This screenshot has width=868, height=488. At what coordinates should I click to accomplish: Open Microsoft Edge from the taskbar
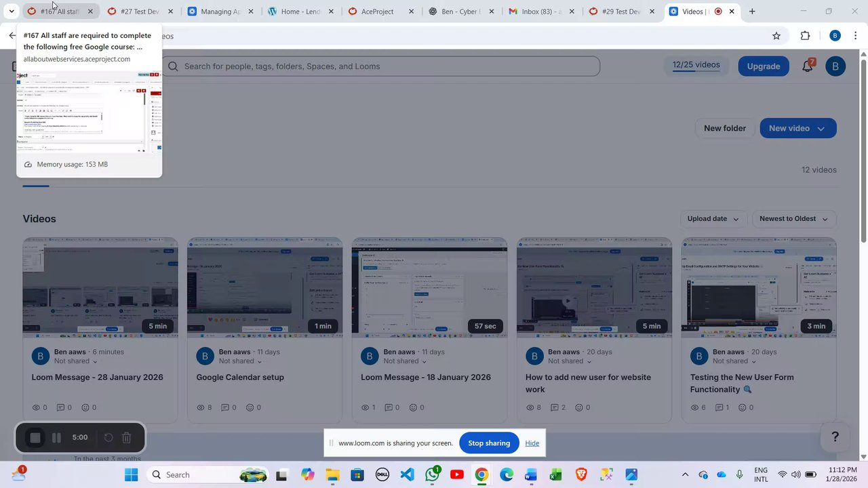507,474
